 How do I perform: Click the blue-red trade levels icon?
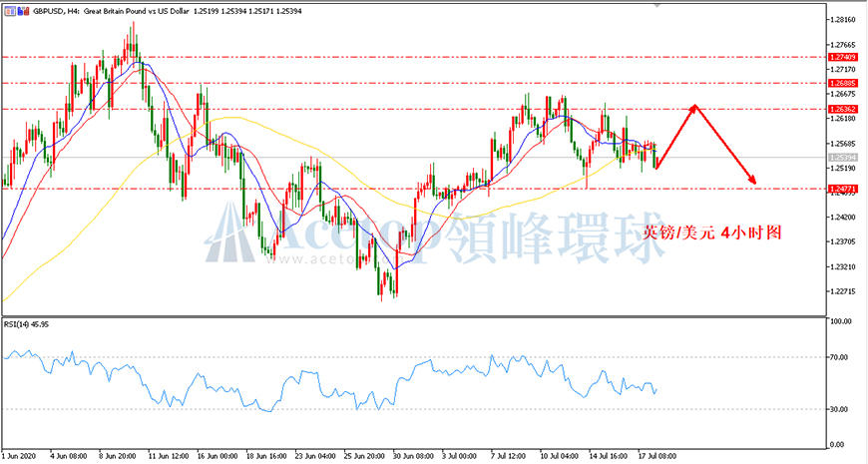point(23,11)
